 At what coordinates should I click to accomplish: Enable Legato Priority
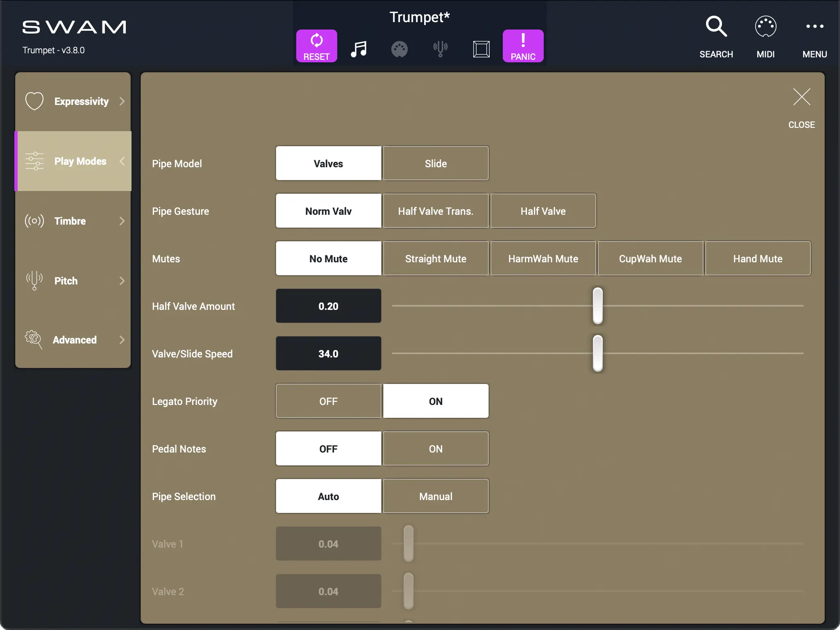pyautogui.click(x=436, y=401)
